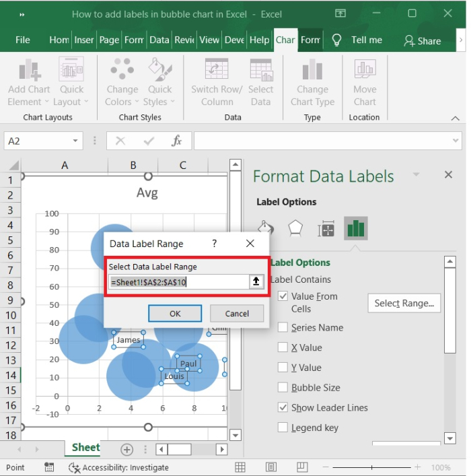Select the Size & Properties icon
This screenshot has height=476, width=471.
[x=326, y=228]
